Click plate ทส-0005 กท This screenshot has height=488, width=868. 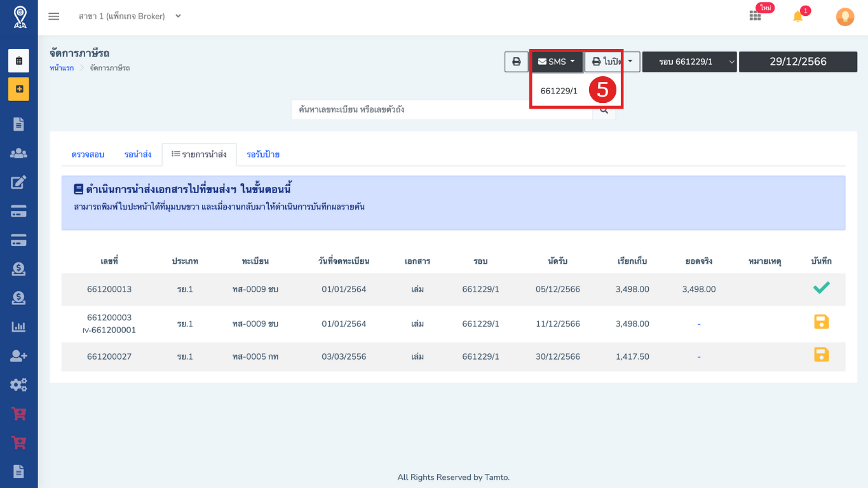click(x=255, y=357)
